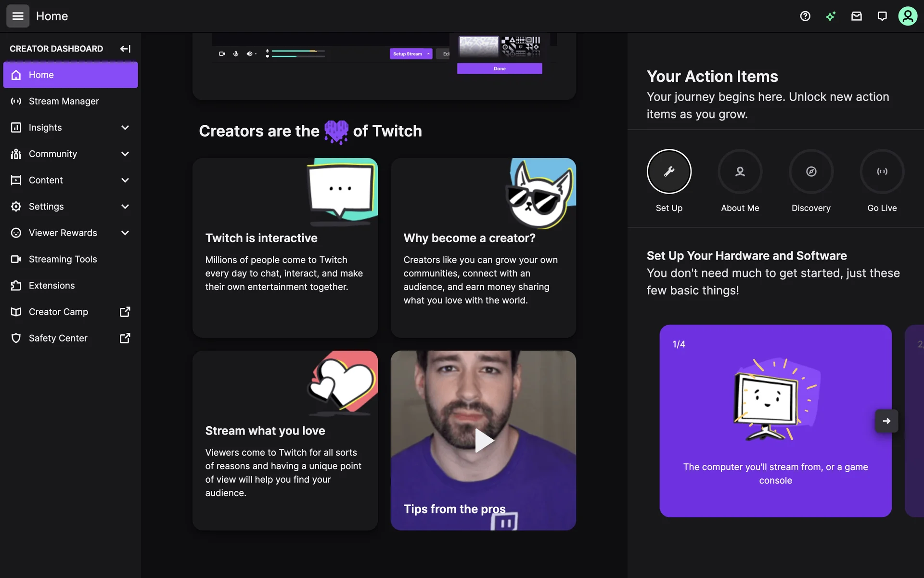Select the Set Up wrench action item
Viewport: 924px width, 578px height.
coord(669,171)
